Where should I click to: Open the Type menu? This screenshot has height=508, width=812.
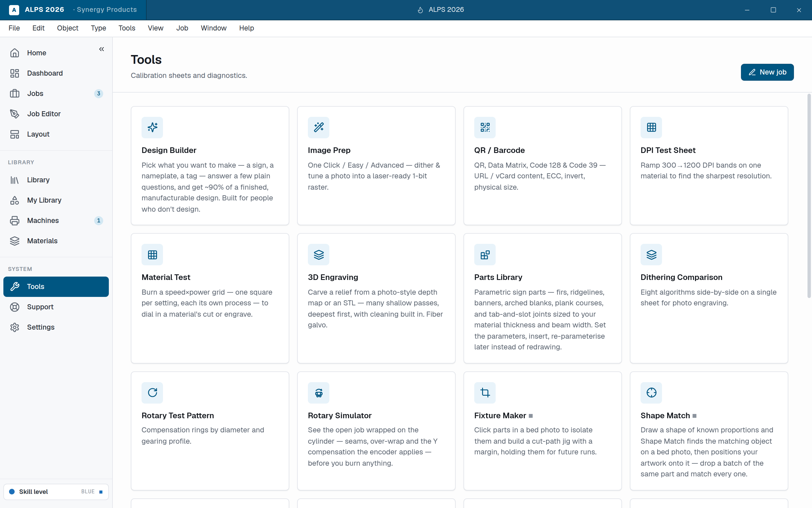tap(98, 28)
